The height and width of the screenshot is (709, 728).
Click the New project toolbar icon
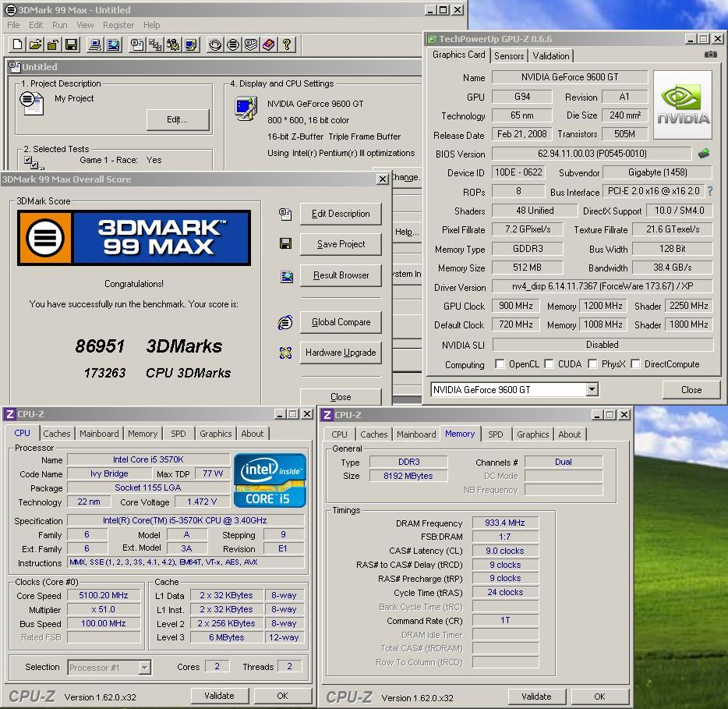click(x=18, y=44)
